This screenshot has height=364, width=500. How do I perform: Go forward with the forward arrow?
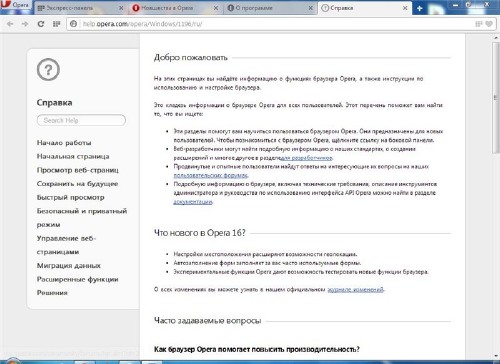pos(25,24)
